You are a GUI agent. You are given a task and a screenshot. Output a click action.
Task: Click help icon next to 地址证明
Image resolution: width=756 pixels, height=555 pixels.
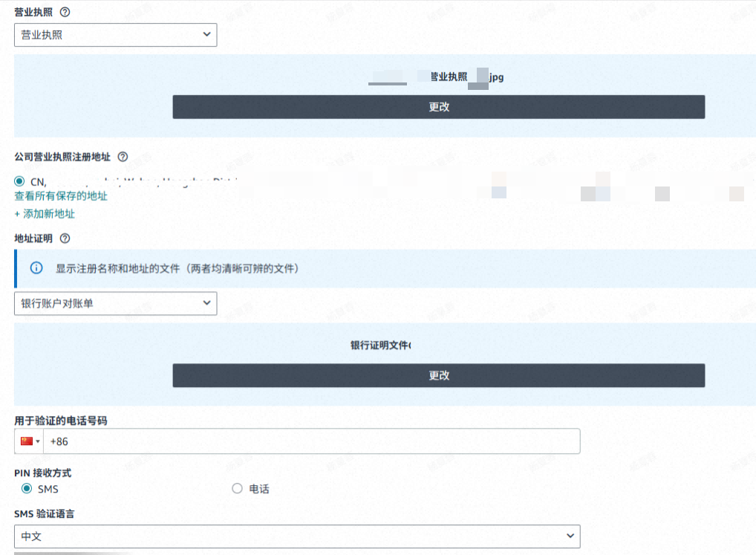65,238
